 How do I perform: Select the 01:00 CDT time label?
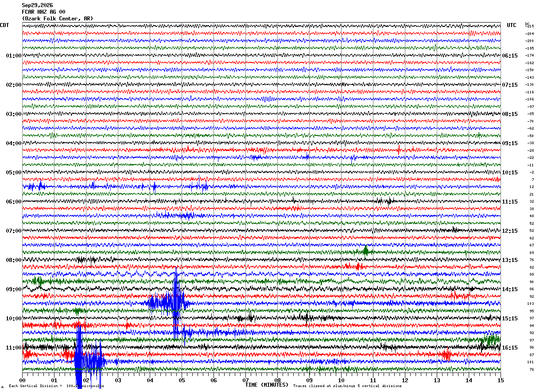click(13, 56)
